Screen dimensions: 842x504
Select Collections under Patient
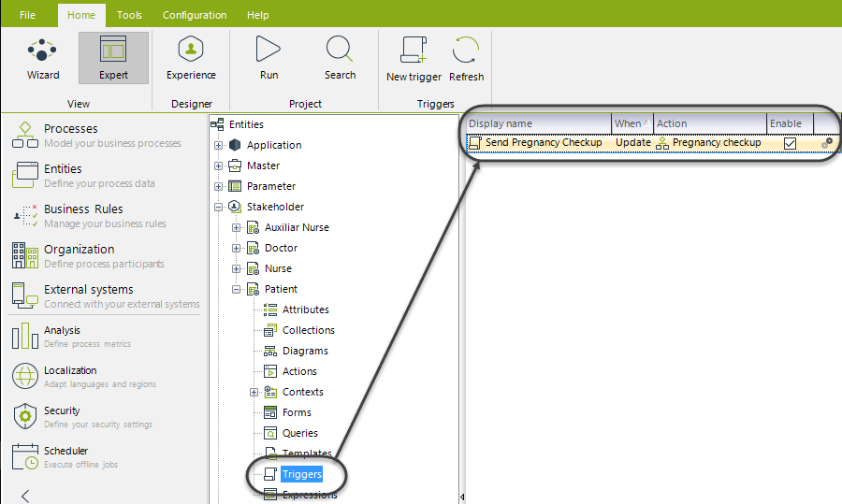pyautogui.click(x=308, y=330)
